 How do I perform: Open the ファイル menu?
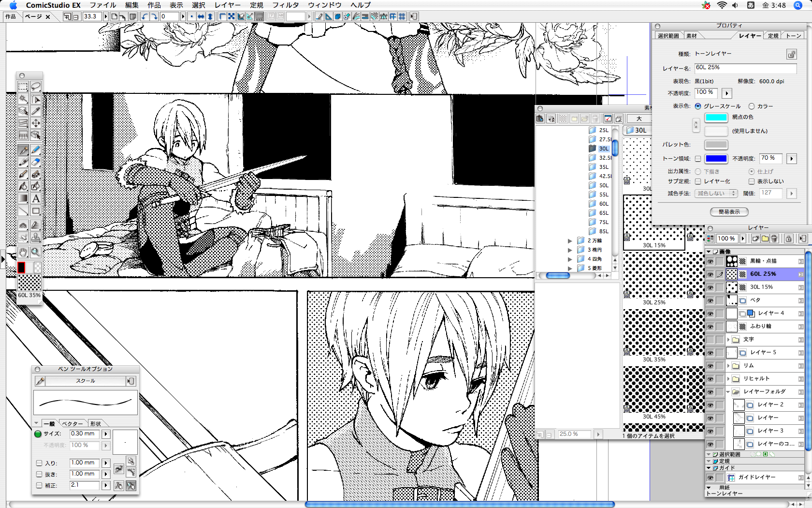[x=103, y=5]
